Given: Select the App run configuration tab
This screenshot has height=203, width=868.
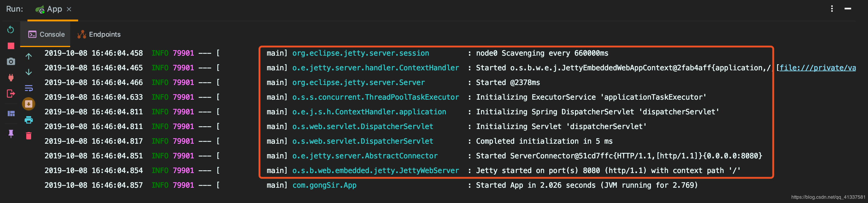Looking at the screenshot, I should 49,9.
